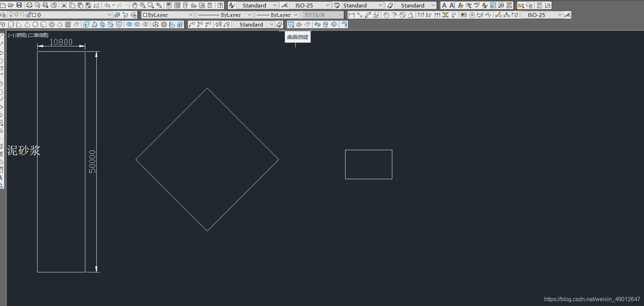This screenshot has width=644, height=306.
Task: Toggle layer 0 viewport freeze icon
Action: tap(23, 15)
